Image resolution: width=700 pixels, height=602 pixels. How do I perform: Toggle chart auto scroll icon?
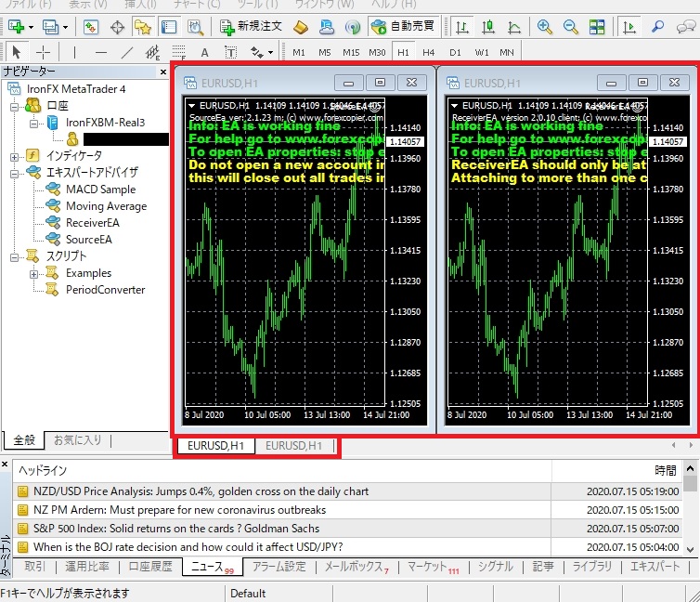click(629, 27)
